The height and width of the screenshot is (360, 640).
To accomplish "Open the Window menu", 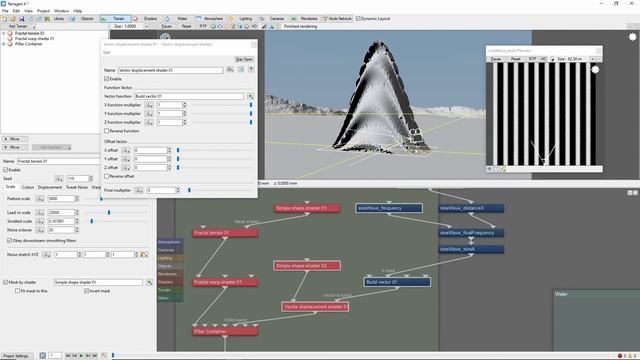I will (x=62, y=11).
